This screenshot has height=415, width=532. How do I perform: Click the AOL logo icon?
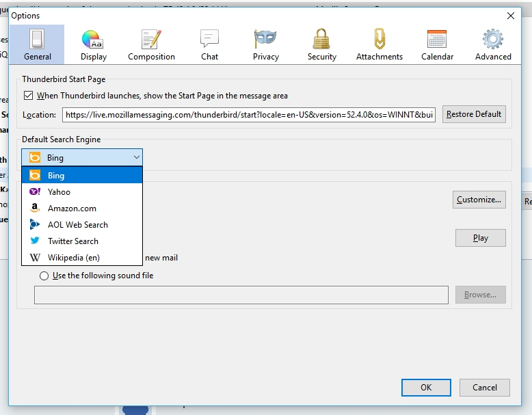35,224
